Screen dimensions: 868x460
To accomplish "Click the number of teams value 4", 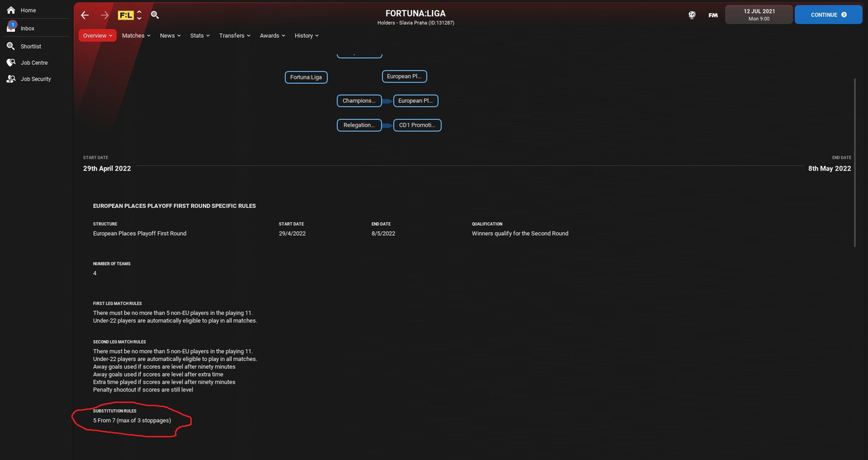I will coord(95,273).
